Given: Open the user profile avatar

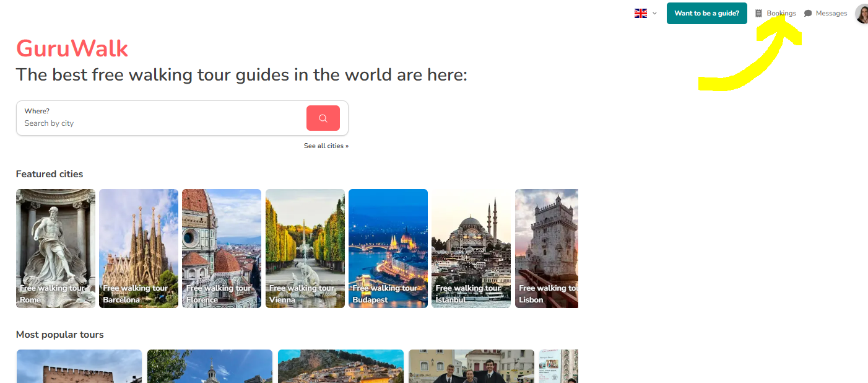Looking at the screenshot, I should 862,14.
